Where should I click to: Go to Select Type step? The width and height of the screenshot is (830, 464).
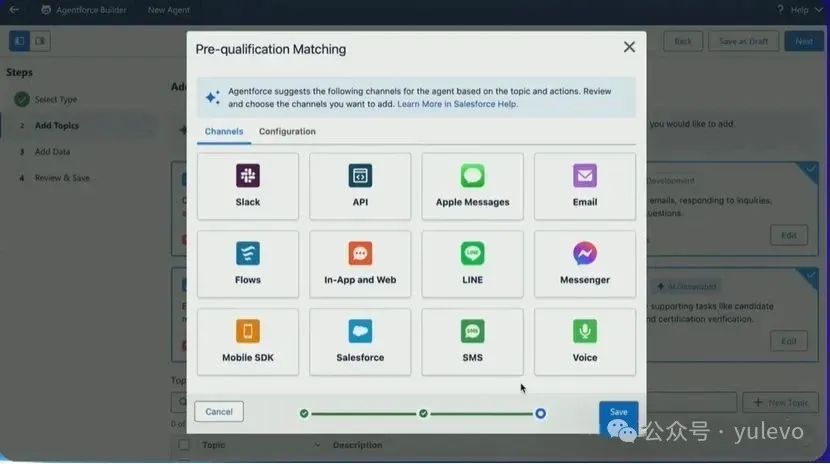coord(56,99)
